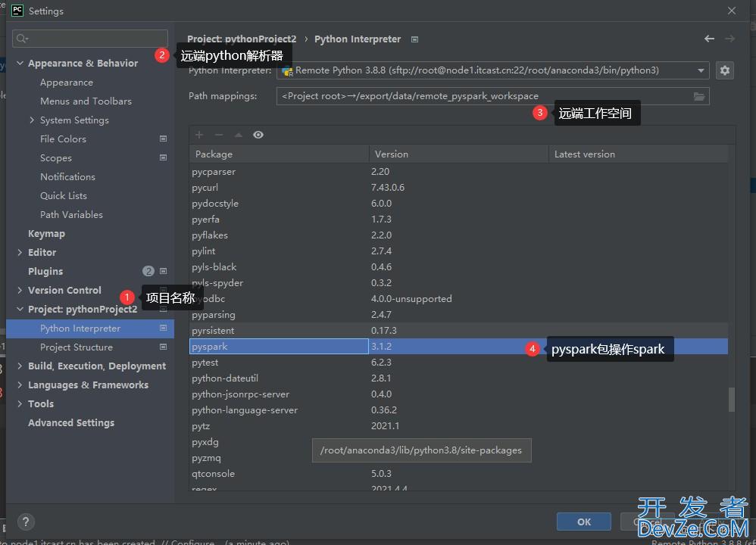Open Advanced Settings page
Image resolution: width=756 pixels, height=545 pixels.
coord(71,422)
